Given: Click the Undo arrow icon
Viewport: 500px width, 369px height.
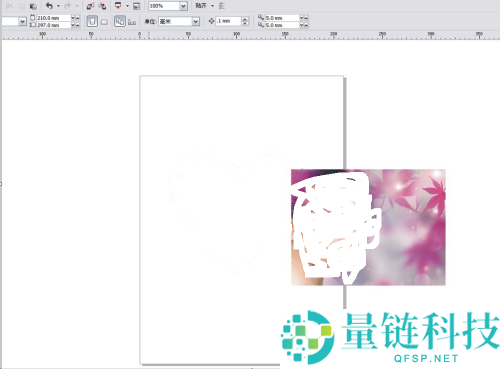Looking at the screenshot, I should (49, 6).
